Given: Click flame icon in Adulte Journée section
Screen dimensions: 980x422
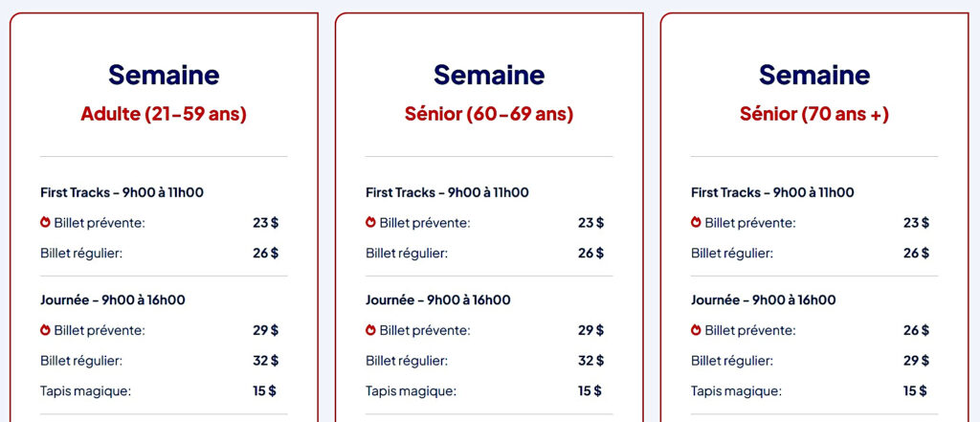Looking at the screenshot, I should click(x=45, y=330).
